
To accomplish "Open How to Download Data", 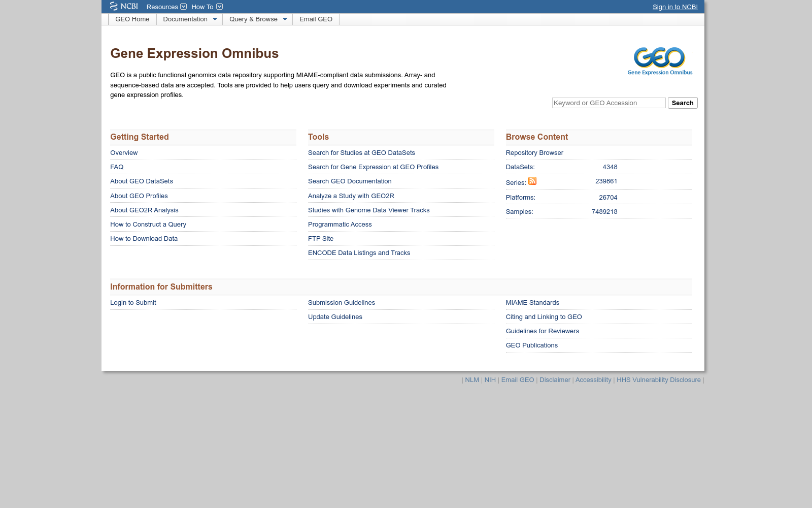I will pyautogui.click(x=144, y=239).
